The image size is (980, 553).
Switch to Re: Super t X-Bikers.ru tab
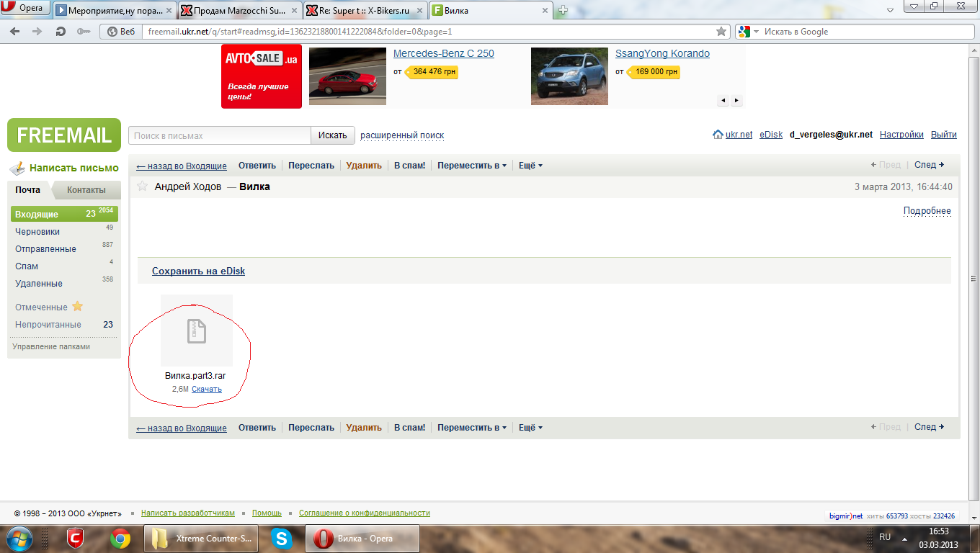click(x=365, y=10)
